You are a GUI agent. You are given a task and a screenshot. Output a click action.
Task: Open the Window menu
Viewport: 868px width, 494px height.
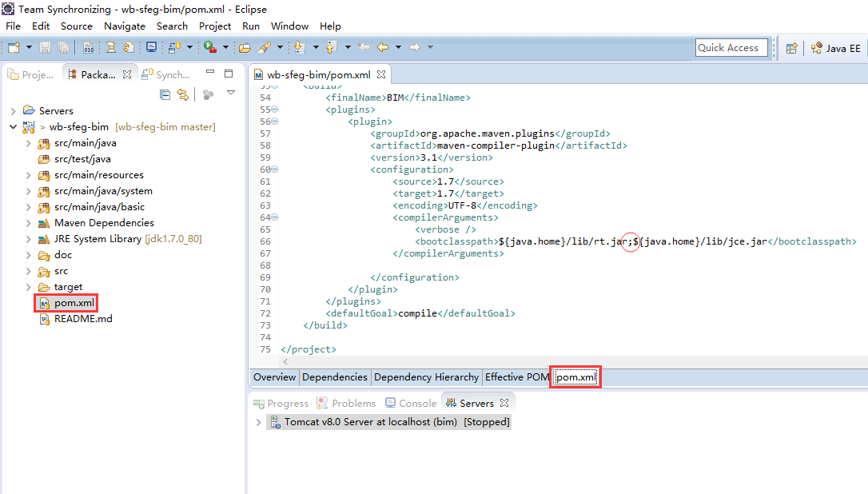click(x=289, y=26)
